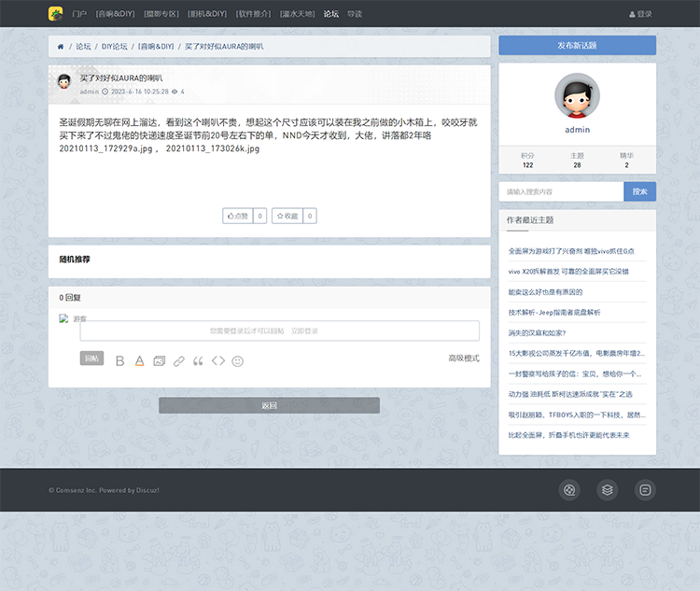Click the small author avatar in post header
The image size is (700, 591).
point(64,82)
